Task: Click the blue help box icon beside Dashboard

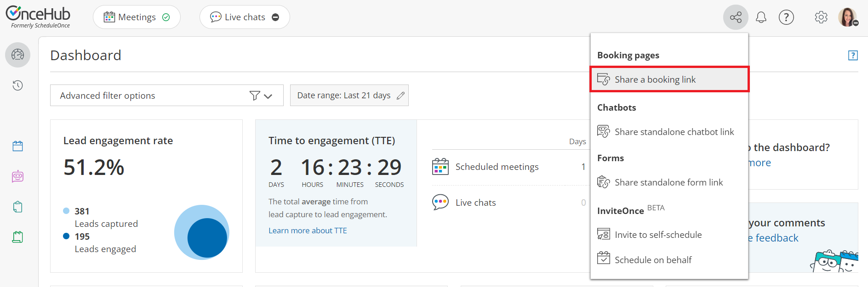Action: coord(853,55)
